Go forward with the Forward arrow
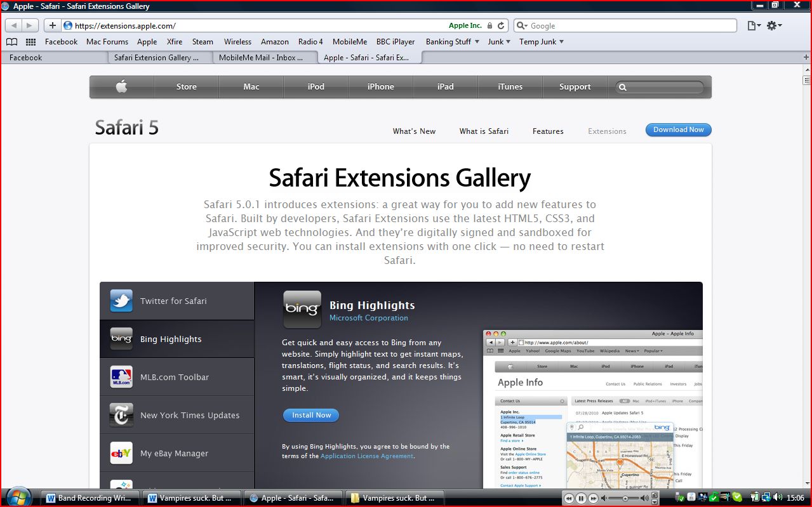 pos(30,25)
